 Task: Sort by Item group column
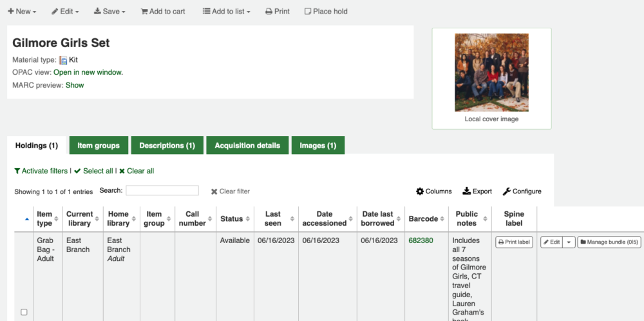pos(157,219)
